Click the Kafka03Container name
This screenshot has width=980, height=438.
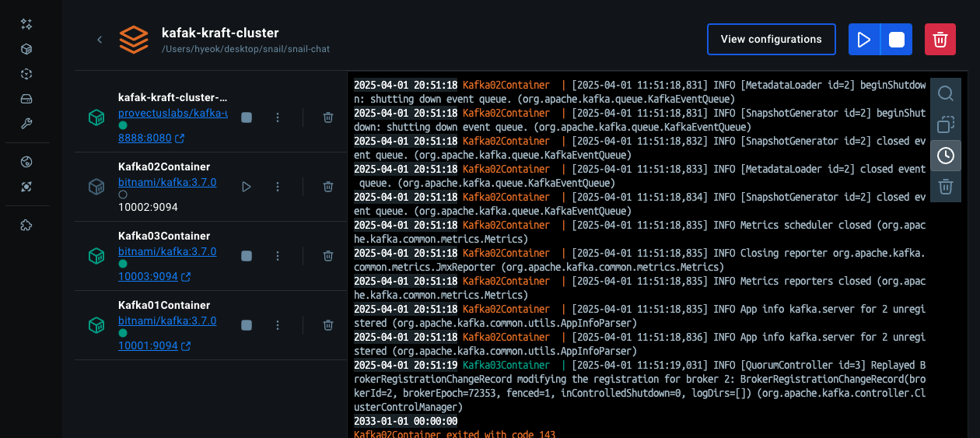(x=164, y=236)
